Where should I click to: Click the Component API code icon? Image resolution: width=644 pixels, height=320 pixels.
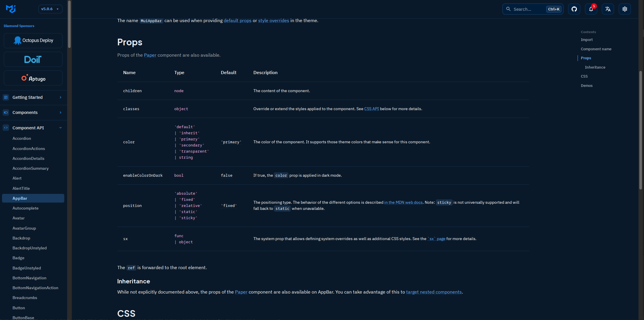(6, 128)
